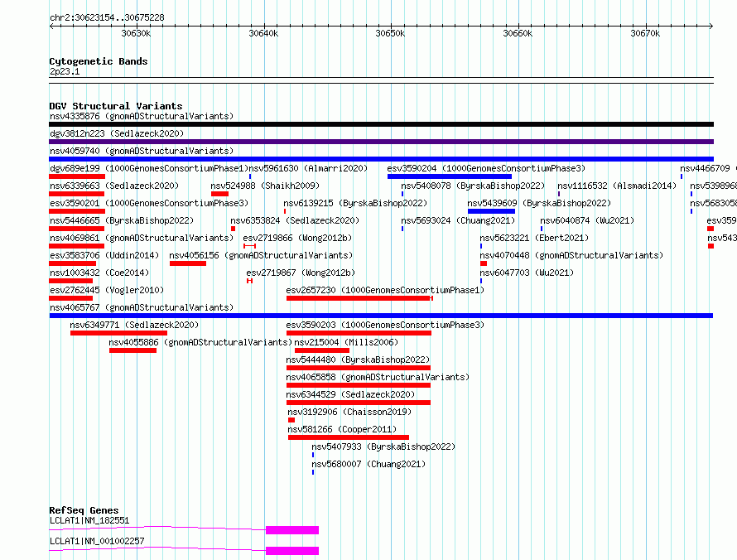Open nsv1116532 Alsmadi2014 label
The width and height of the screenshot is (737, 560).
pos(617,186)
